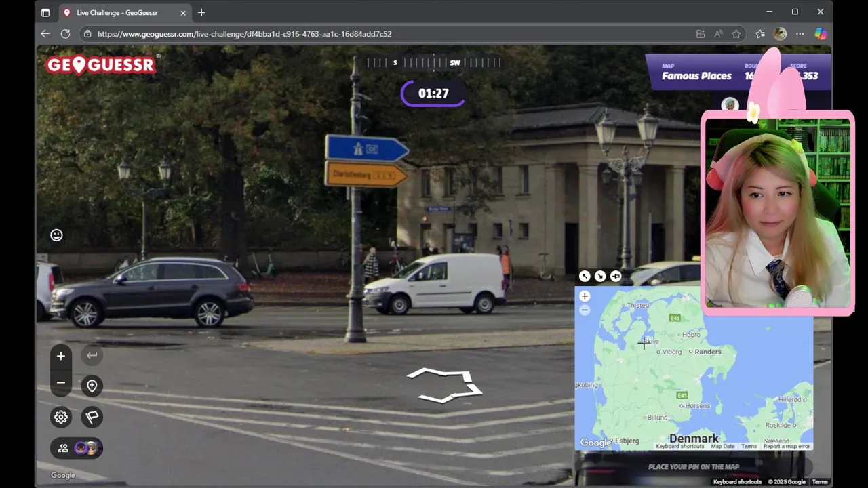Click Keyboard shortcuts on guess map

point(679,446)
